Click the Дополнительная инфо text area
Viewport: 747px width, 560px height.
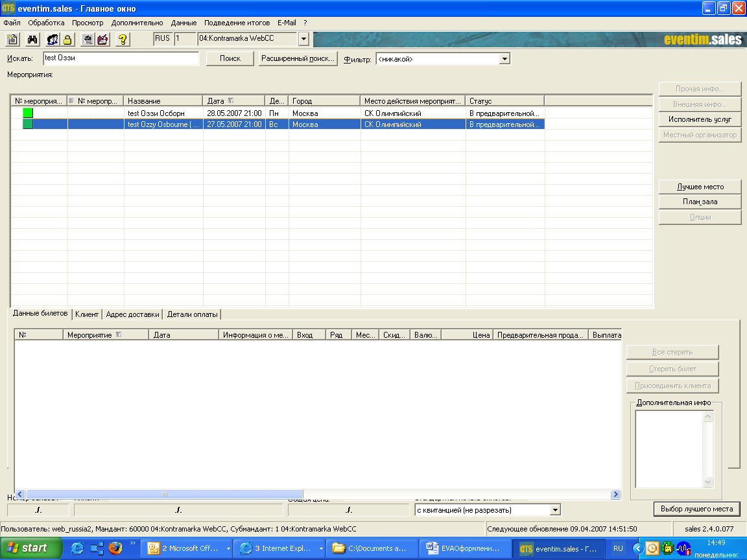[x=669, y=449]
